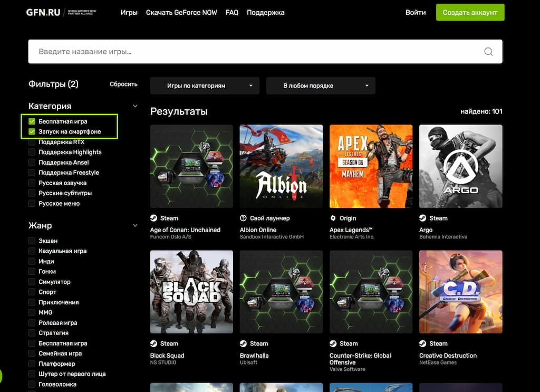Enable the Приключения genre filter
This screenshot has width=540, height=392.
(32, 302)
